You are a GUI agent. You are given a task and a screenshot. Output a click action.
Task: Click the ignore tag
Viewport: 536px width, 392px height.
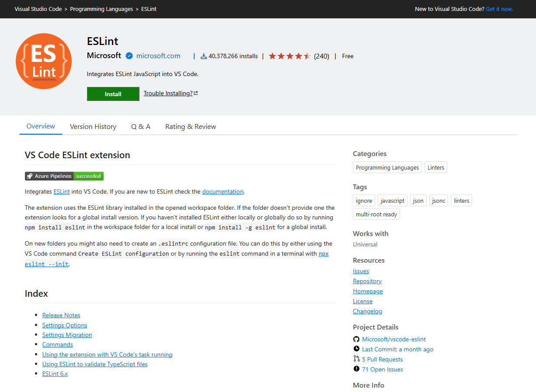coord(364,201)
